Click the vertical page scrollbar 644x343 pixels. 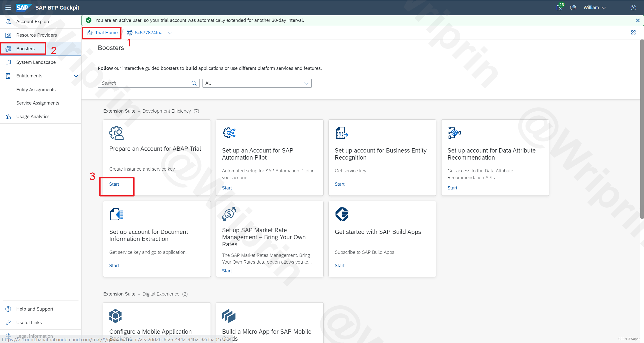pyautogui.click(x=642, y=129)
